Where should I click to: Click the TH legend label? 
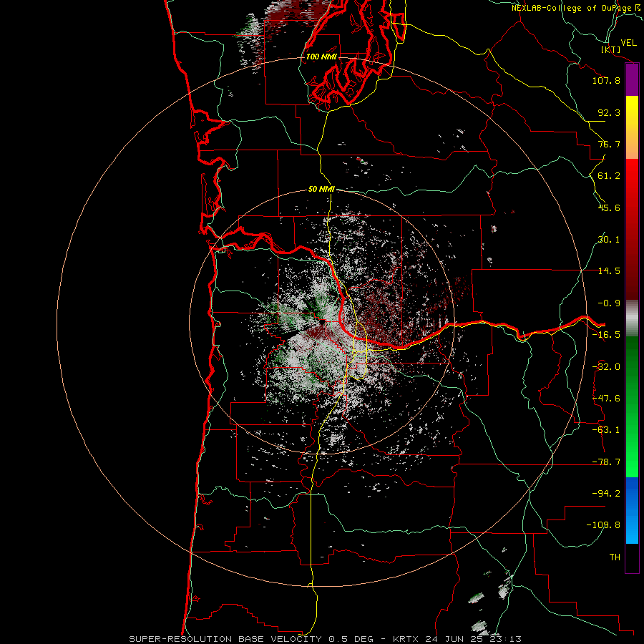click(x=615, y=557)
